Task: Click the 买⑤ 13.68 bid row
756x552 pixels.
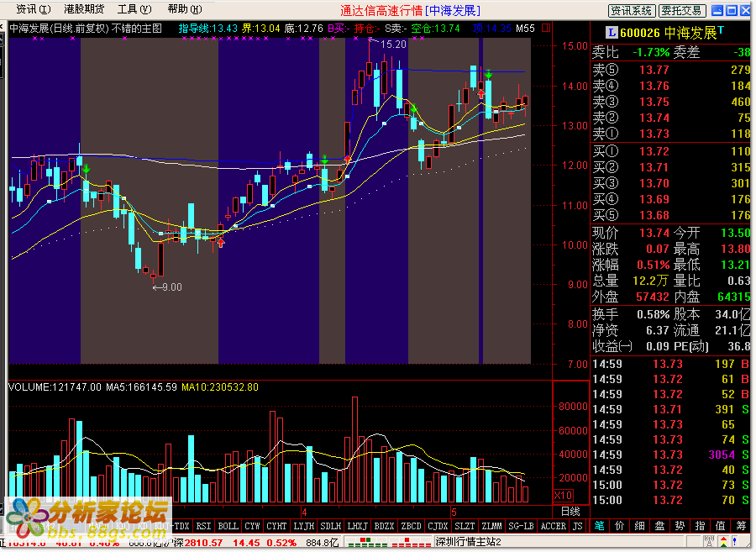Action: pyautogui.click(x=670, y=215)
